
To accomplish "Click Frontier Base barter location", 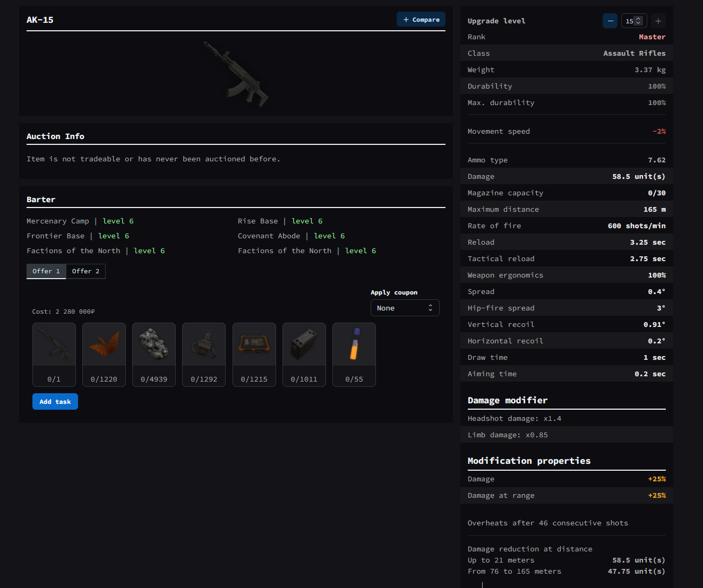I will 56,236.
